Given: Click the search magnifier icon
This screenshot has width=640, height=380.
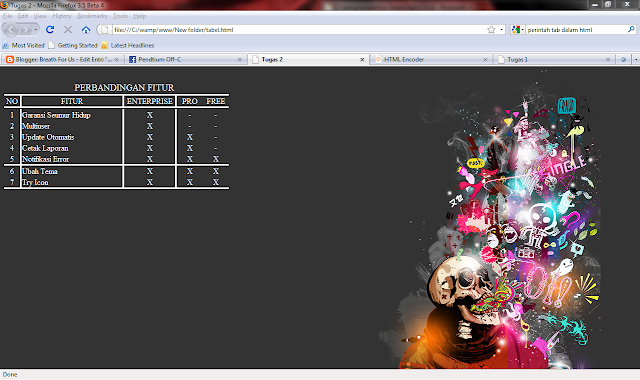Looking at the screenshot, I should tap(631, 29).
